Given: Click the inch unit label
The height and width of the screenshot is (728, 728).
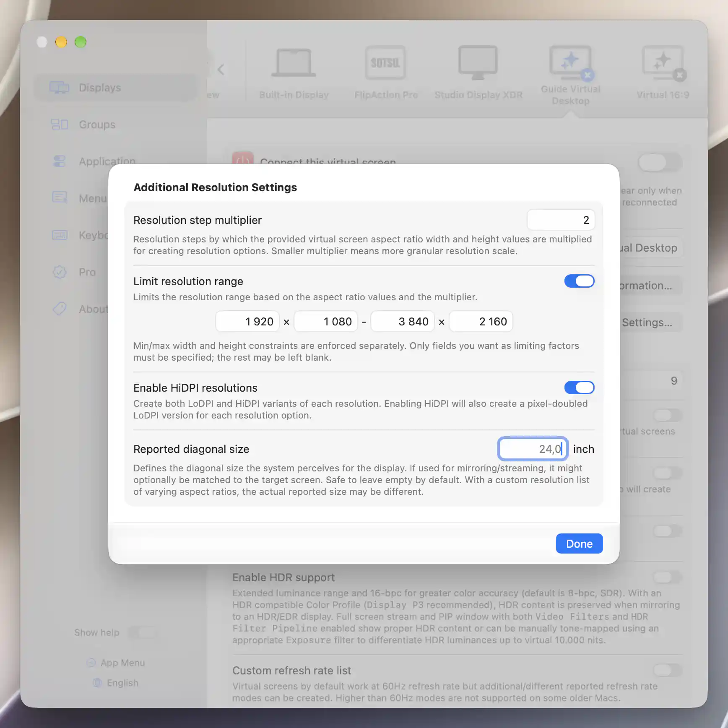Looking at the screenshot, I should pos(583,449).
